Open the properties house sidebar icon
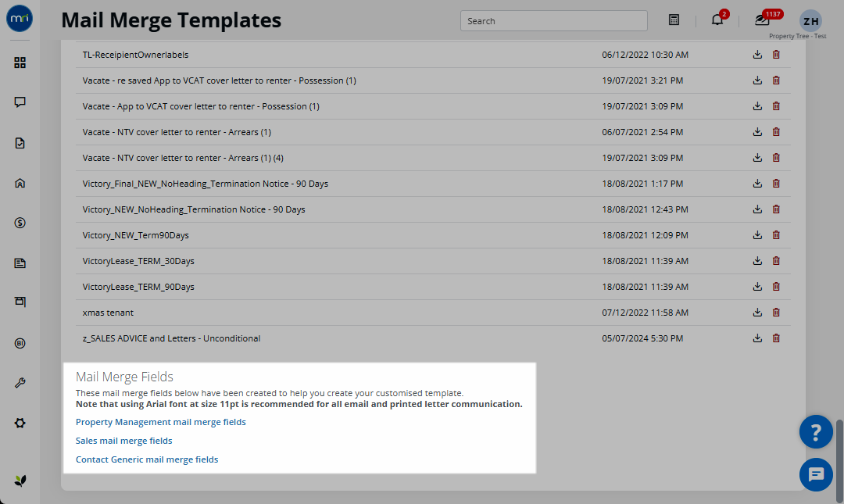The height and width of the screenshot is (504, 844). click(20, 183)
